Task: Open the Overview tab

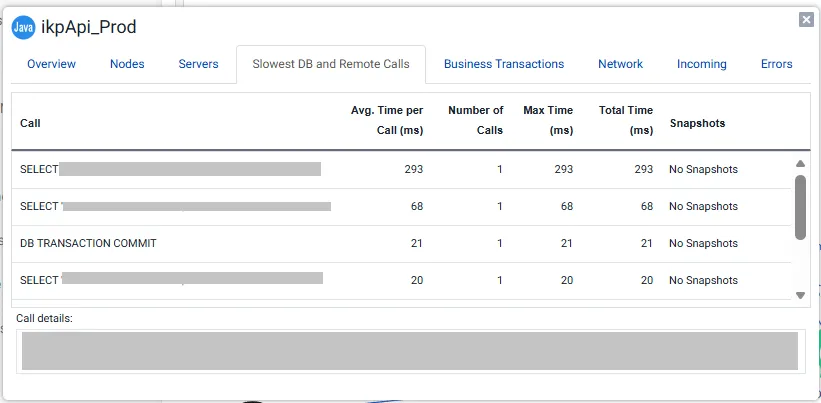Action: [x=51, y=64]
